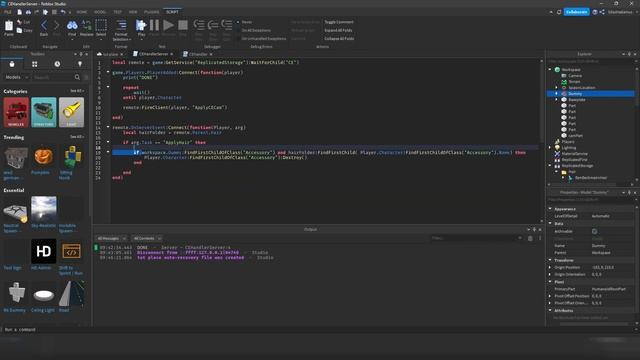Switch to the CEHandler script tab

coord(198,54)
